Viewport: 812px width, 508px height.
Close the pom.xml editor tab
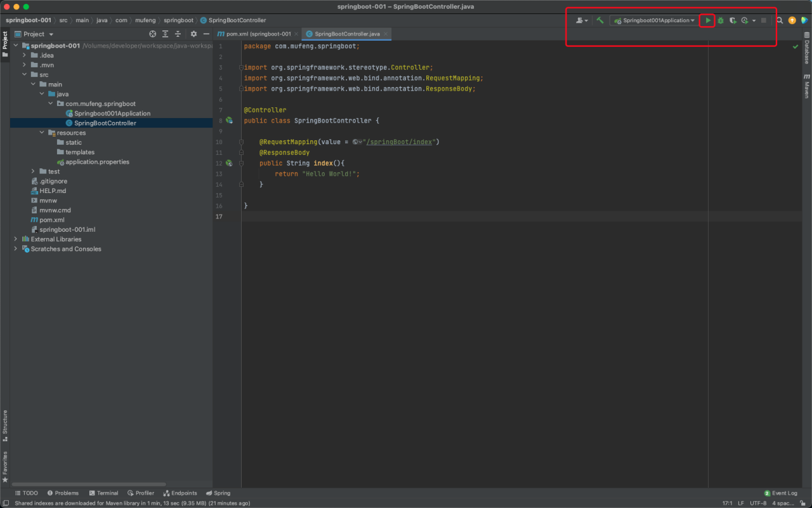coord(296,34)
